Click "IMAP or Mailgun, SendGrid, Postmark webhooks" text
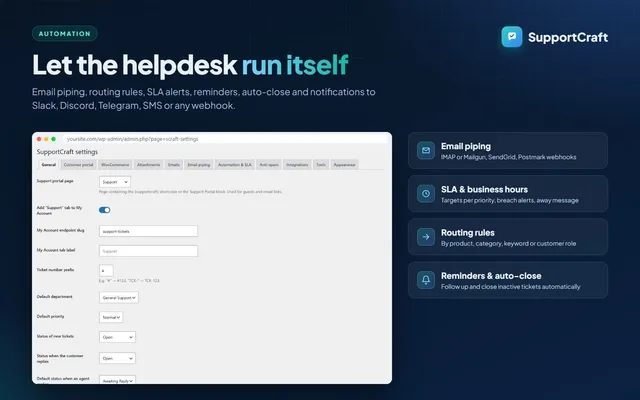The height and width of the screenshot is (400, 640). click(509, 157)
